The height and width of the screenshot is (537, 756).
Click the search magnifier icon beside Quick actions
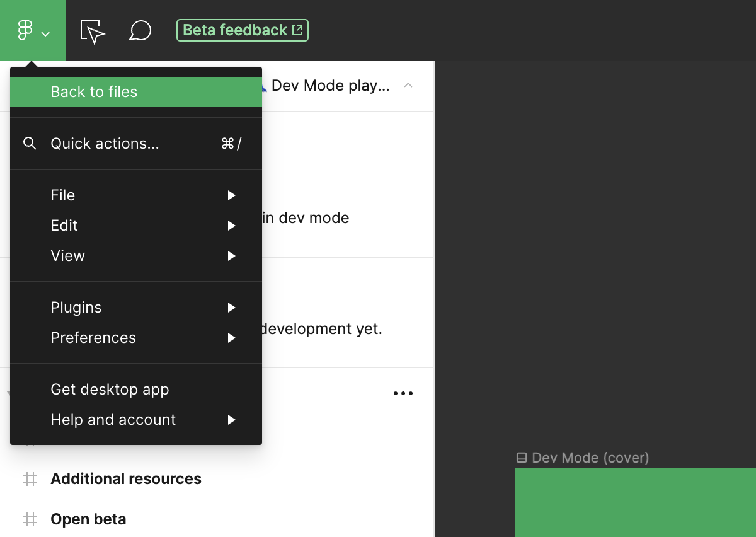point(30,144)
